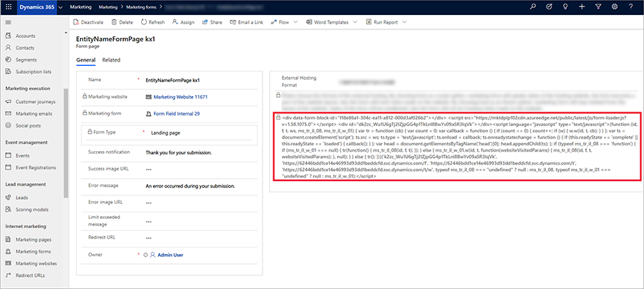Open Leads in the sidebar

21,197
